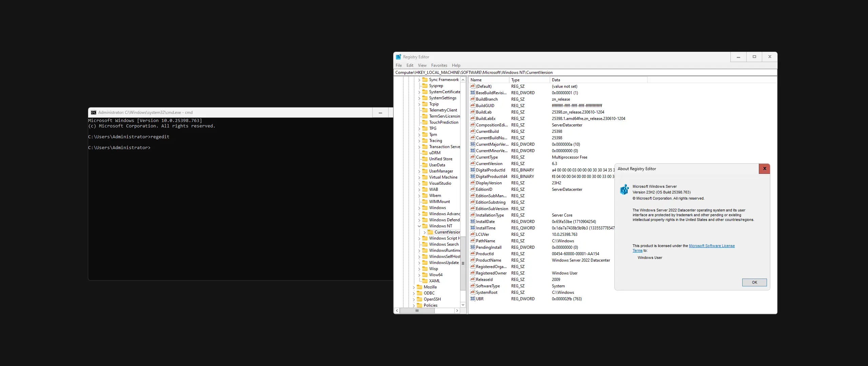Open the Microsoft Software License Terms link
Screen dimensions: 868x366
pos(711,246)
